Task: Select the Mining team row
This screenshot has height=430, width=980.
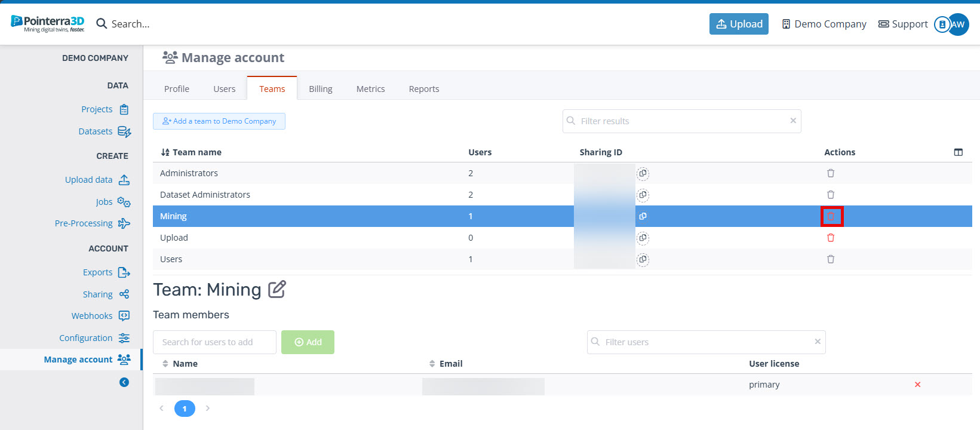Action: [x=563, y=216]
